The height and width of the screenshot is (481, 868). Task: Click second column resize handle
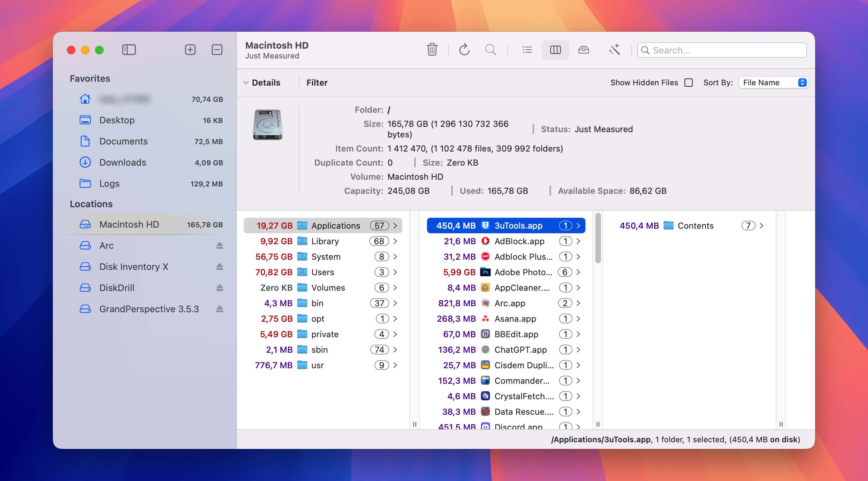[598, 424]
